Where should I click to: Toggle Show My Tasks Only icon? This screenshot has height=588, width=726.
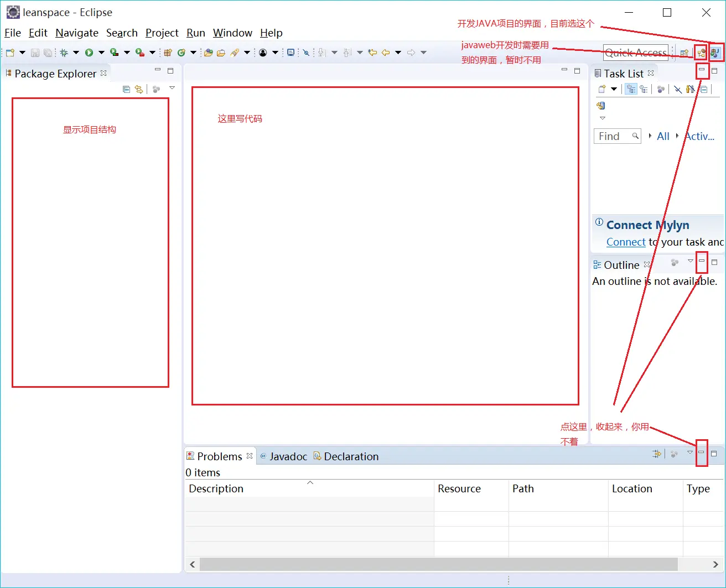pyautogui.click(x=690, y=89)
